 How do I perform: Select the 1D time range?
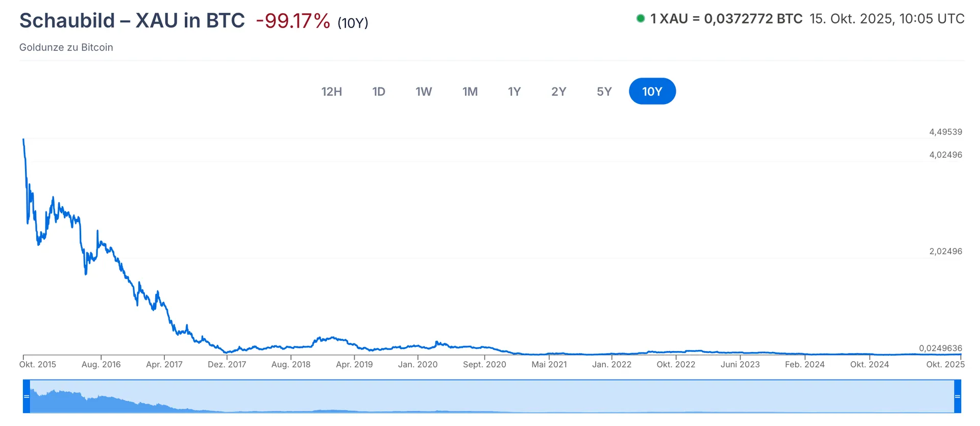378,91
